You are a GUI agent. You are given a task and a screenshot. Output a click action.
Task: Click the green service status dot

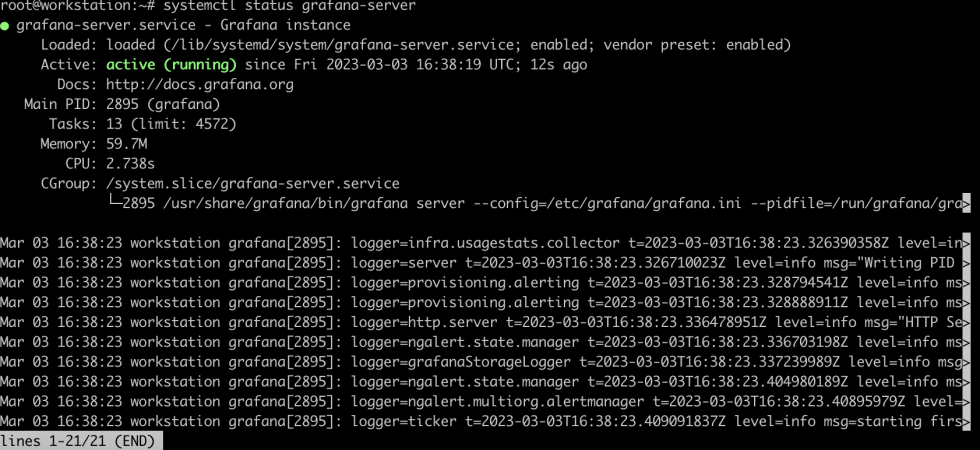tap(4, 26)
